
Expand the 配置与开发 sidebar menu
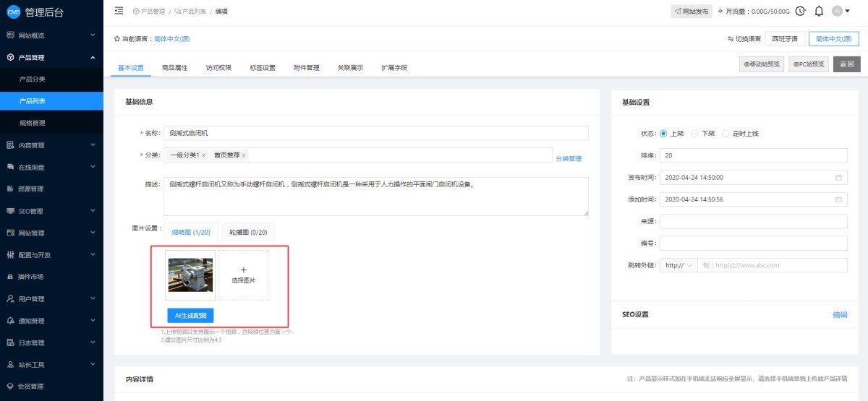coord(51,255)
